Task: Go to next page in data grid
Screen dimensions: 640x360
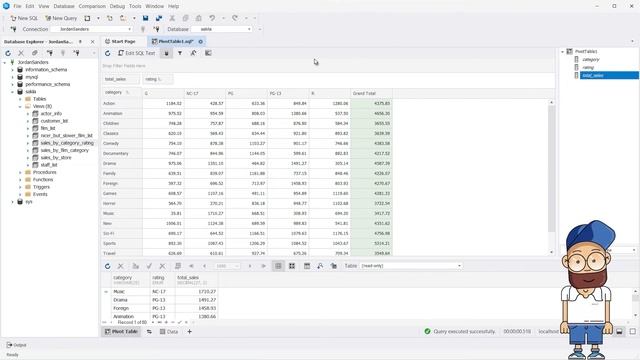Action: (x=250, y=266)
